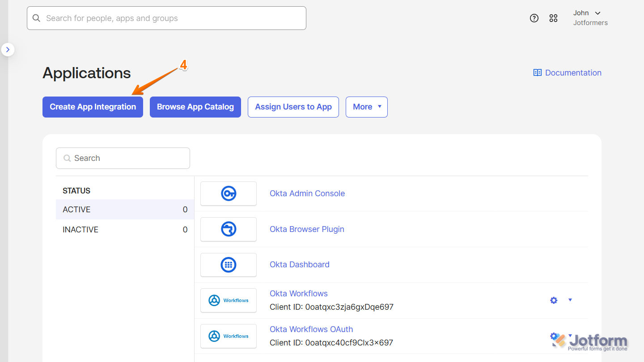Open the apps grid icon
This screenshot has width=644, height=362.
coord(553,18)
